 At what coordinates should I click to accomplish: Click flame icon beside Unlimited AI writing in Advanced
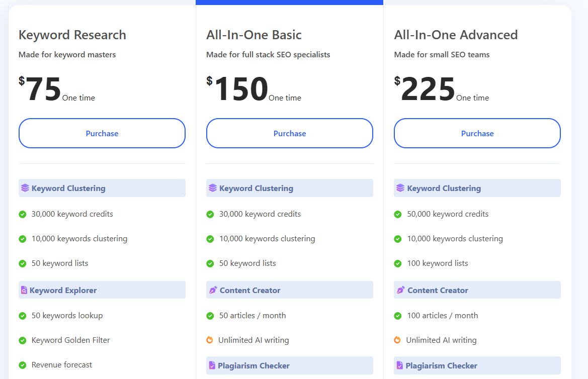pyautogui.click(x=397, y=340)
